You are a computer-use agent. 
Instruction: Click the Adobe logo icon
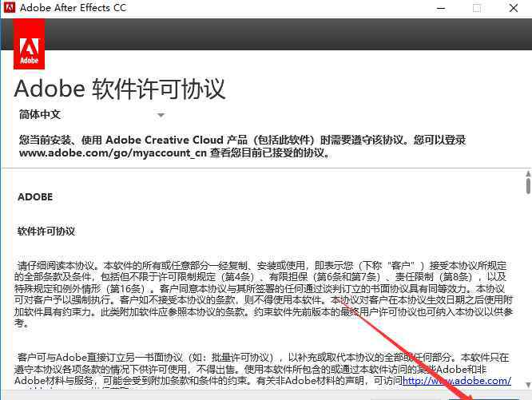30,44
